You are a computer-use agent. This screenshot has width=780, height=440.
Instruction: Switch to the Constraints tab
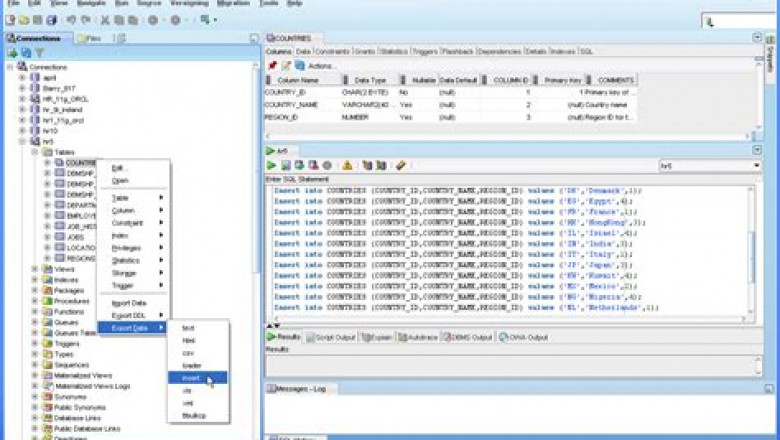point(330,51)
